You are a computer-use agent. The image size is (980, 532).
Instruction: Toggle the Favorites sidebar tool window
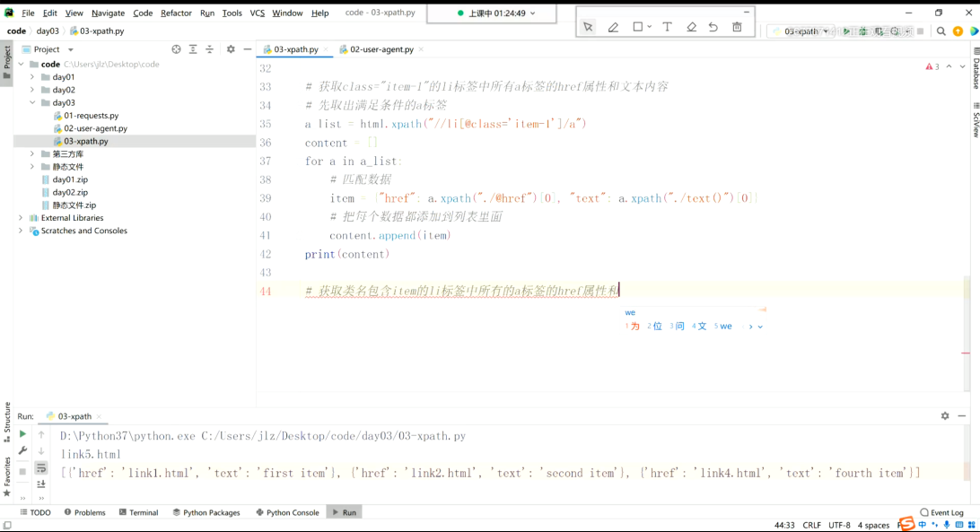(7, 476)
